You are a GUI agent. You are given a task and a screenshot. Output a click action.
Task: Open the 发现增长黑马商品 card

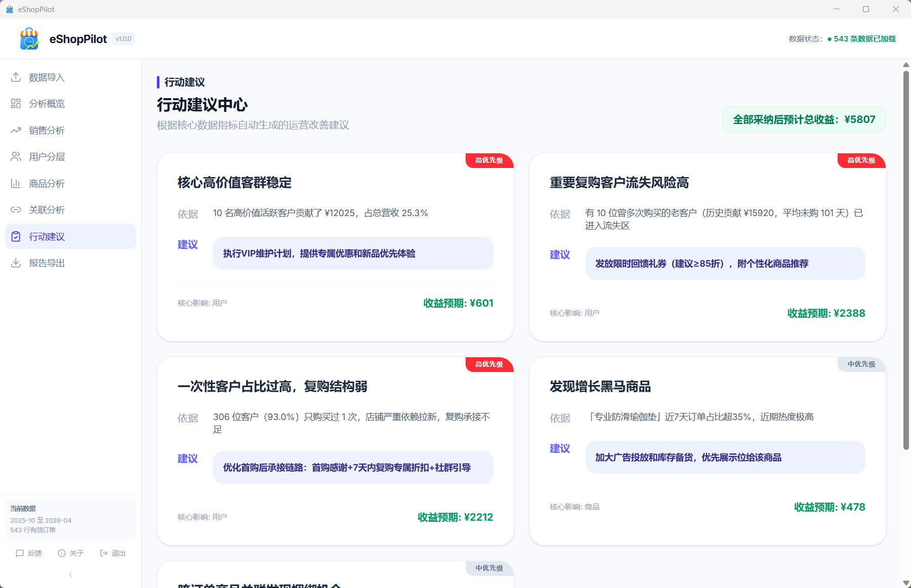[x=708, y=445]
